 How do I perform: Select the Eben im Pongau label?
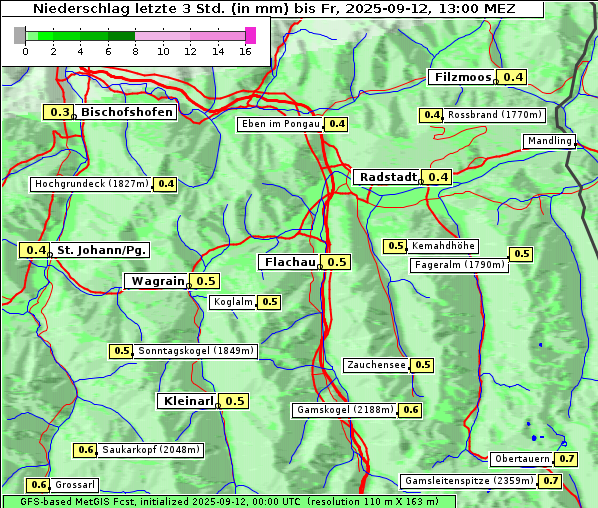[x=280, y=124]
